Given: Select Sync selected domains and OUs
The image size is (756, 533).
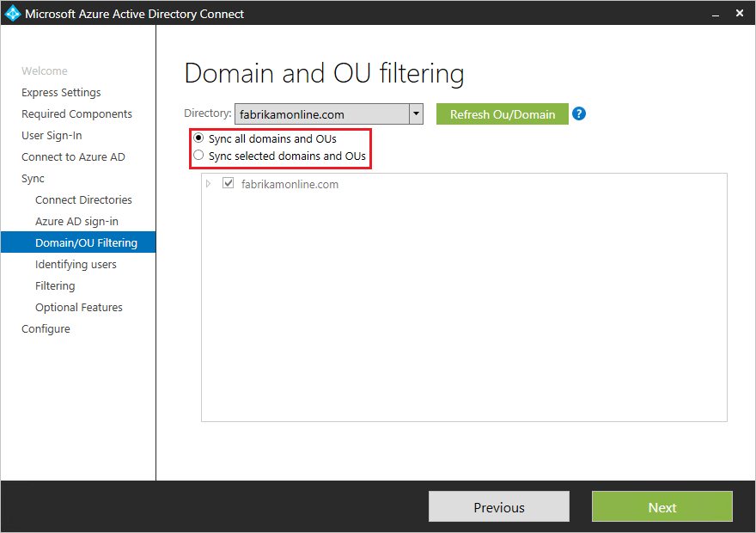Looking at the screenshot, I should point(199,156).
